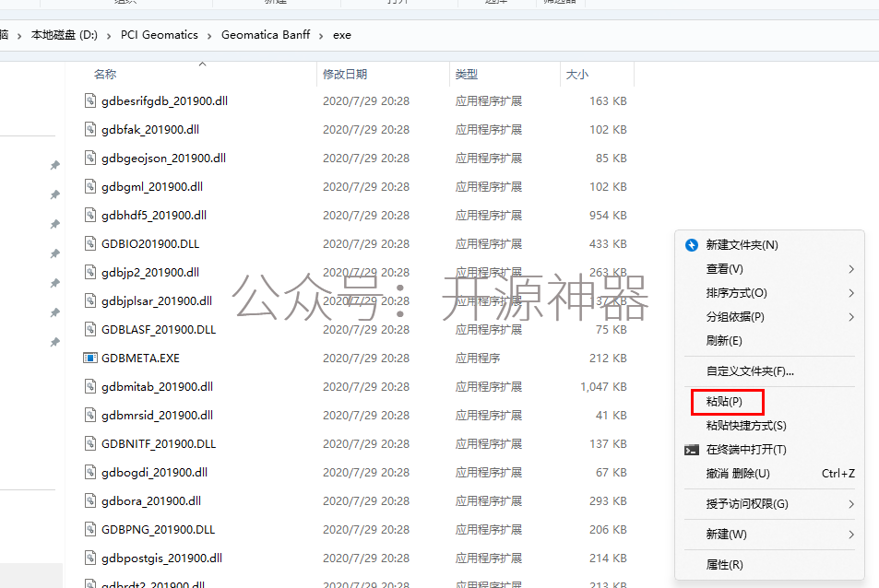Viewport: 879px width, 588px height.
Task: Click the 954 KB size value
Action: click(x=608, y=215)
